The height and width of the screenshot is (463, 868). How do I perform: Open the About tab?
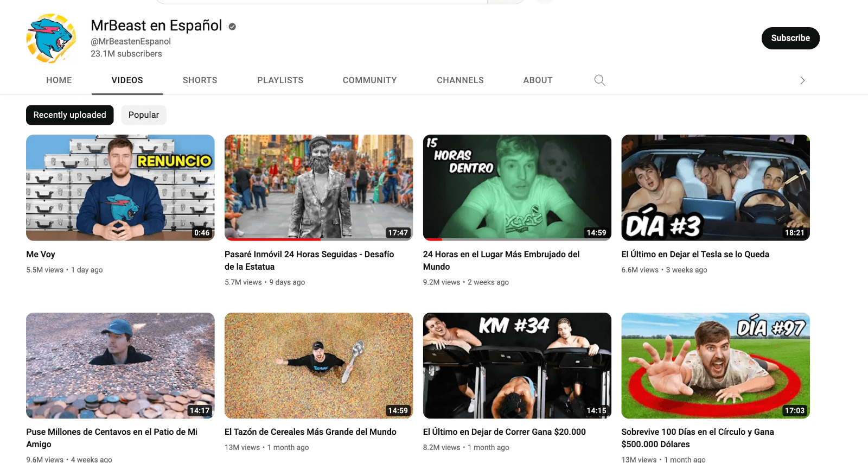click(538, 80)
